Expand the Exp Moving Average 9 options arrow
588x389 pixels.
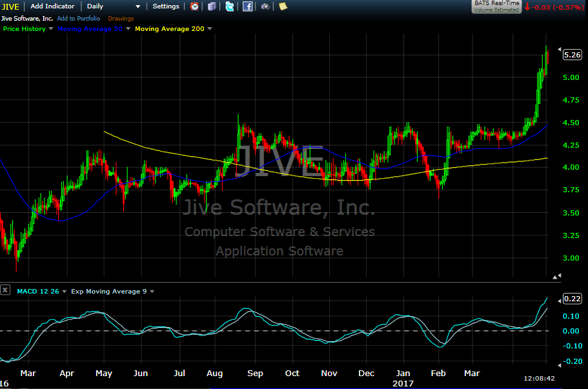tap(152, 291)
